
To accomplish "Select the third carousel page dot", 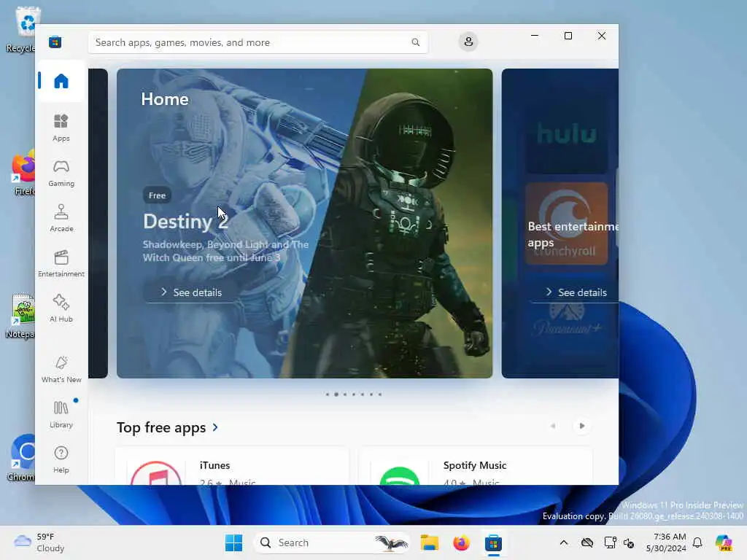I will 345,394.
